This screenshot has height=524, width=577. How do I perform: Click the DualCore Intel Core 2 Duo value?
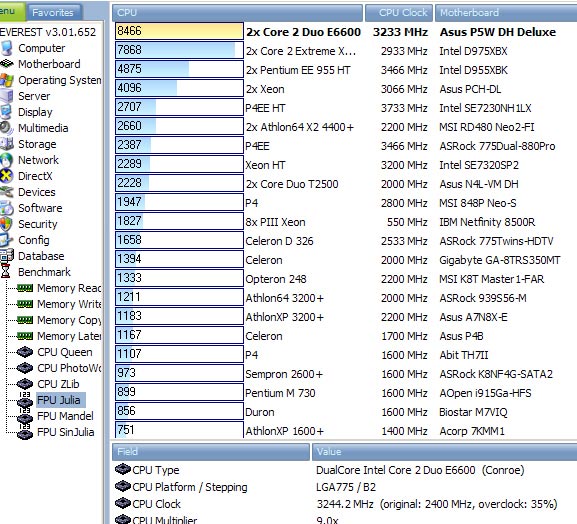click(x=420, y=470)
